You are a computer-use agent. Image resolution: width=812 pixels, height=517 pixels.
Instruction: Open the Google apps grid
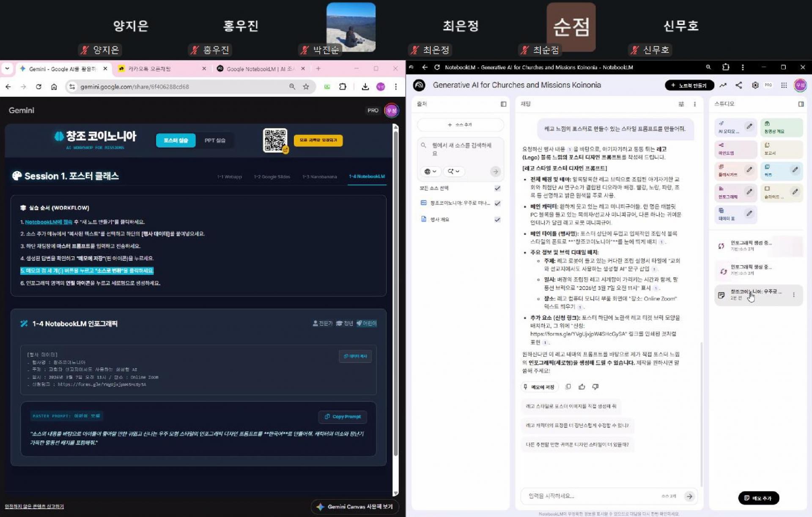coord(784,85)
